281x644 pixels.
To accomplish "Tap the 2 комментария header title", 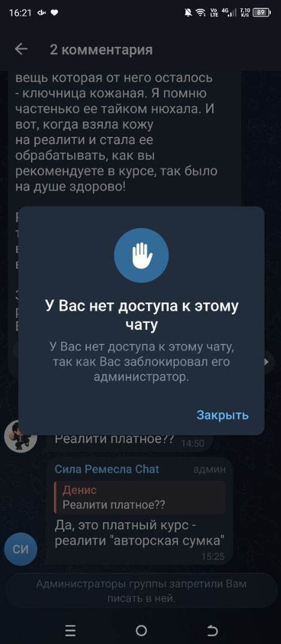I will pyautogui.click(x=101, y=50).
